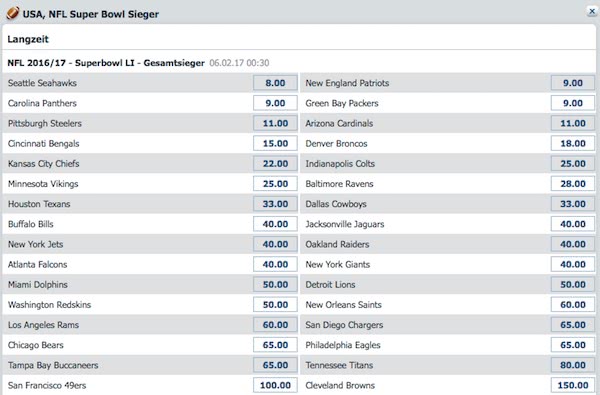Click the Detroit Lions team name
The height and width of the screenshot is (395, 600).
330,285
